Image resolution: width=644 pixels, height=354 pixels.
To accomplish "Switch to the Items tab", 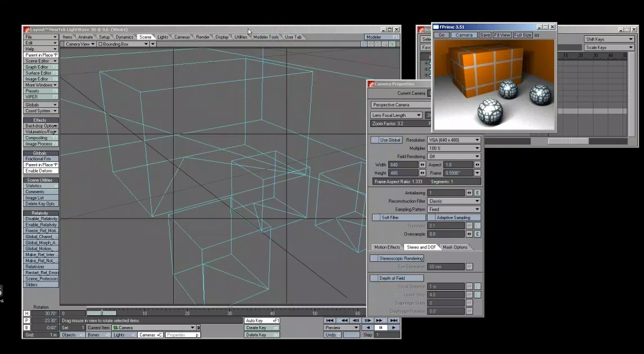I will coord(67,37).
